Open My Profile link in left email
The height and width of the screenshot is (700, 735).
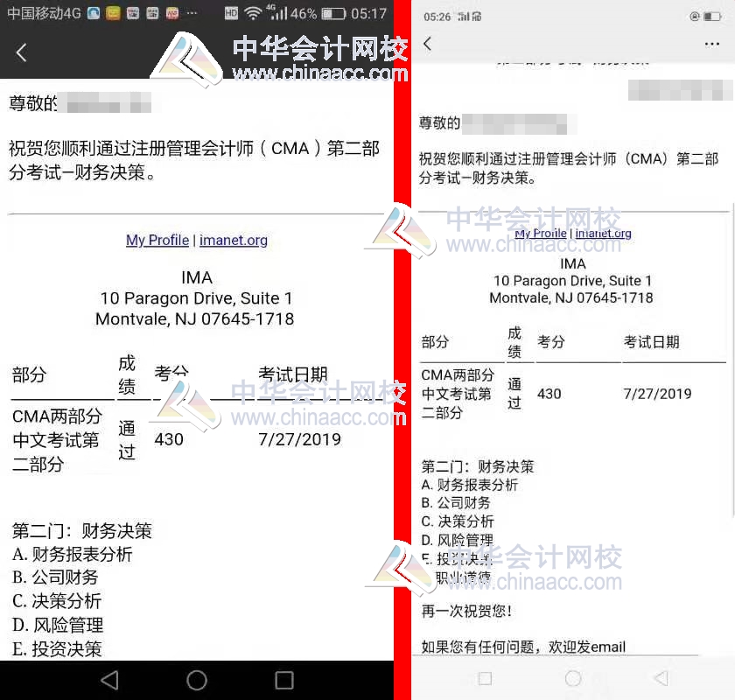157,240
